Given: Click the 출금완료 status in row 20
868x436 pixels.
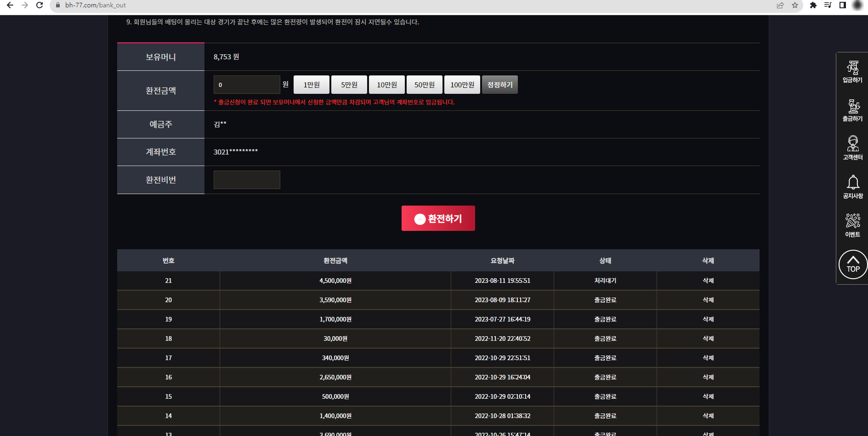Looking at the screenshot, I should [x=605, y=300].
